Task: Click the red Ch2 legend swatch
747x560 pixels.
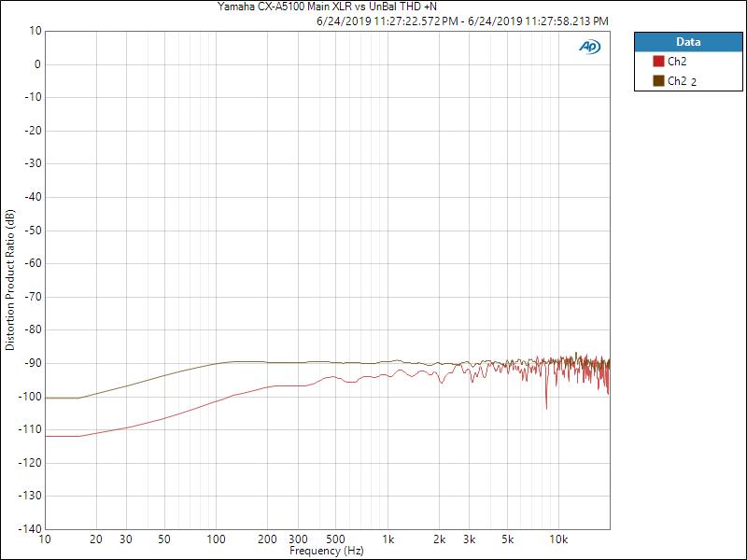Action: pos(657,62)
